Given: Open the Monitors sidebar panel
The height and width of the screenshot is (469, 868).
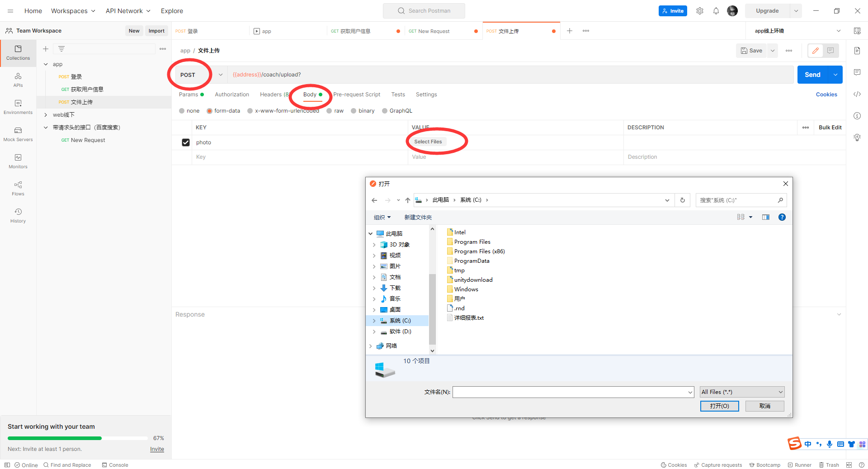Looking at the screenshot, I should 18,161.
